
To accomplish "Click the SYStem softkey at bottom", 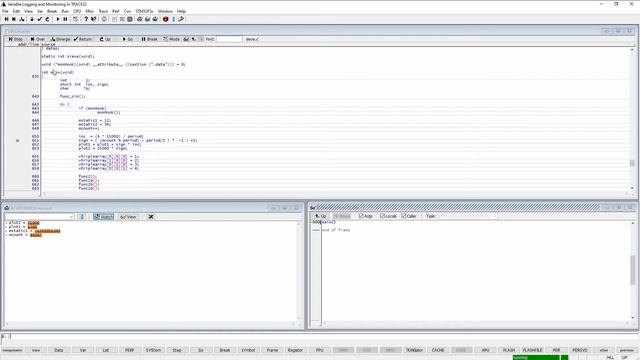I will [153, 350].
